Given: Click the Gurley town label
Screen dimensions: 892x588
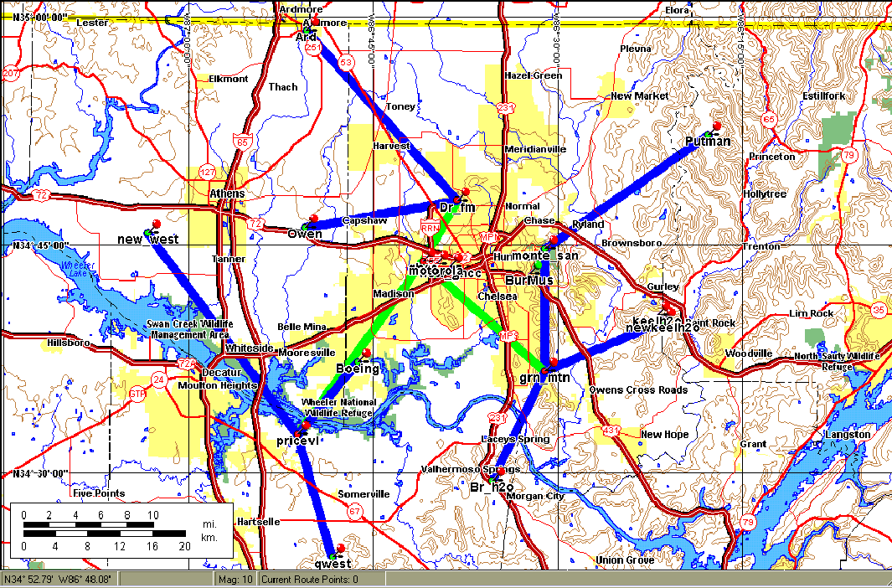Looking at the screenshot, I should pyautogui.click(x=663, y=286).
